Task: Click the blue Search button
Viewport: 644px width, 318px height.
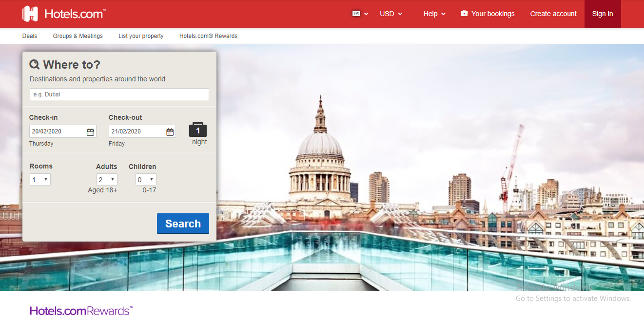Action: (183, 224)
